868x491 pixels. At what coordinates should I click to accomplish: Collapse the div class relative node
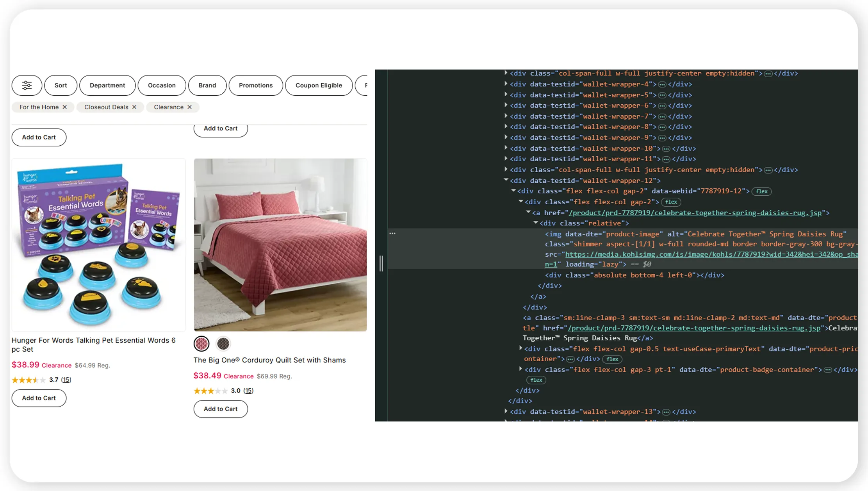[536, 223]
